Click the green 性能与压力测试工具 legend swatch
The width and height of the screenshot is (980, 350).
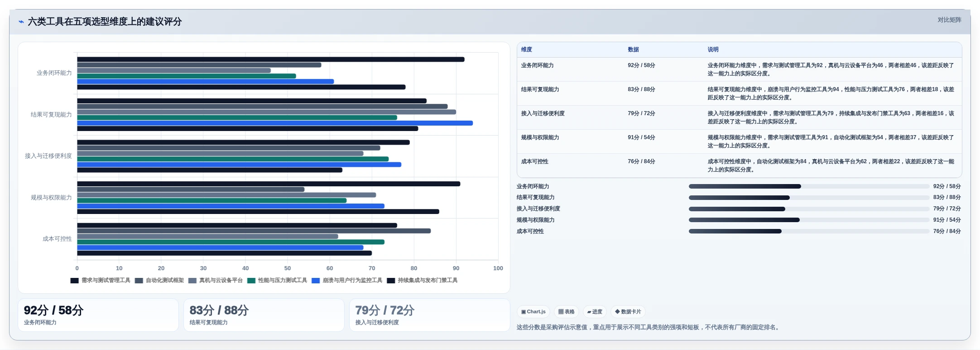(x=251, y=281)
